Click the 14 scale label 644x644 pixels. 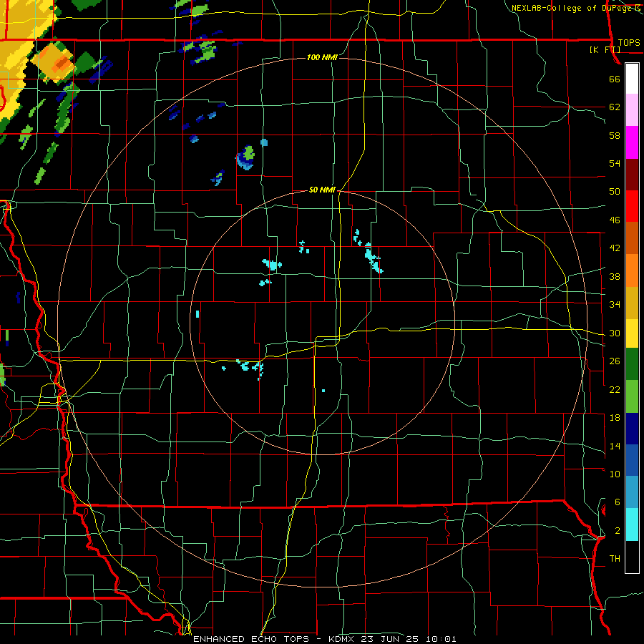[615, 446]
